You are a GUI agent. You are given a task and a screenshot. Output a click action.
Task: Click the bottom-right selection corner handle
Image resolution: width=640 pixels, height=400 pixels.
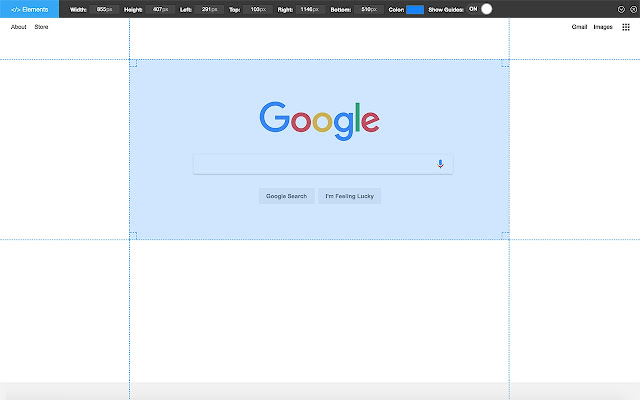[x=505, y=236]
